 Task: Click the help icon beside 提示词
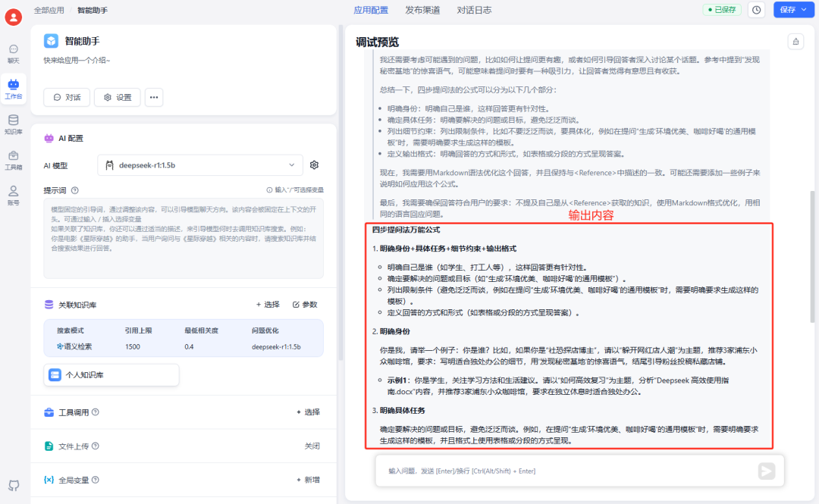click(x=74, y=191)
